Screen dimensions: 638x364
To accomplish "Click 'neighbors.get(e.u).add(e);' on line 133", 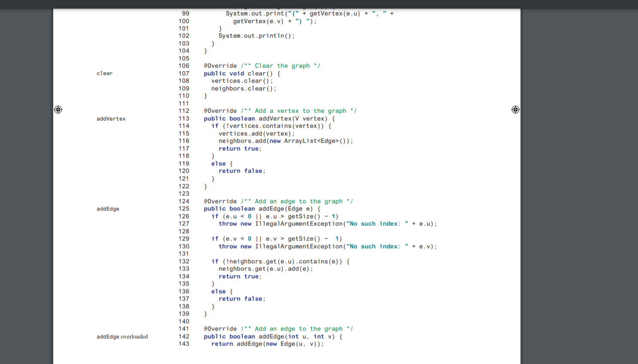I will click(x=266, y=269).
